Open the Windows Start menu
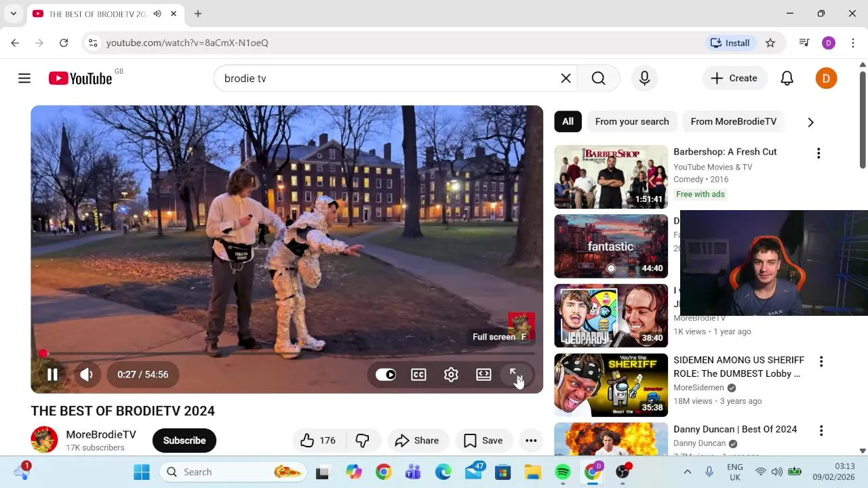 pyautogui.click(x=142, y=472)
